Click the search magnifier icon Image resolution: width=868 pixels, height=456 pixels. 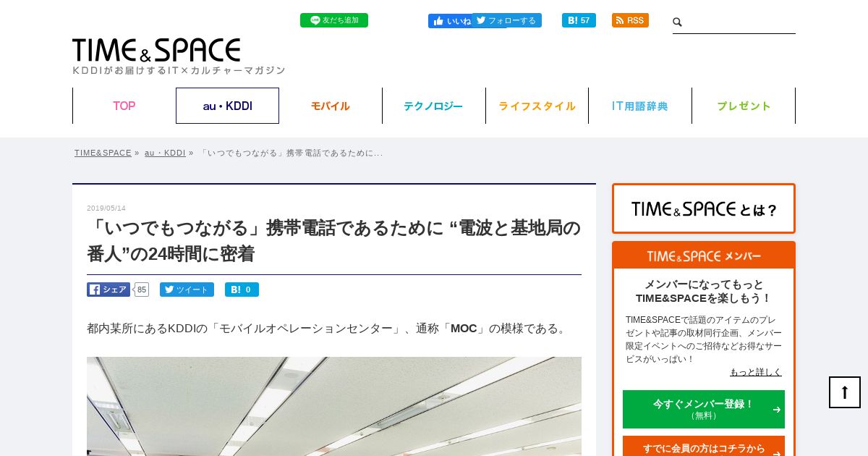click(678, 22)
